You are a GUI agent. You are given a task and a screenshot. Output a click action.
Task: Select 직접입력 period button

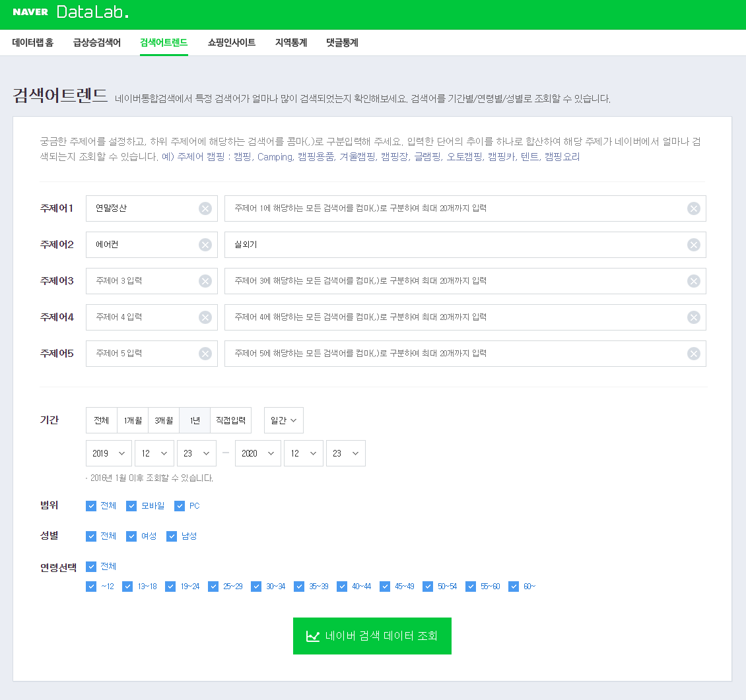click(231, 420)
